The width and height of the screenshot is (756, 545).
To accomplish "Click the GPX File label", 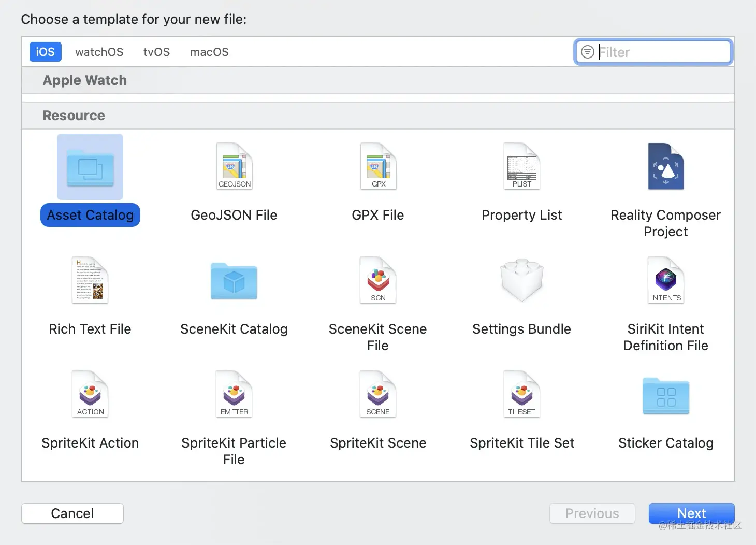I will 378,215.
